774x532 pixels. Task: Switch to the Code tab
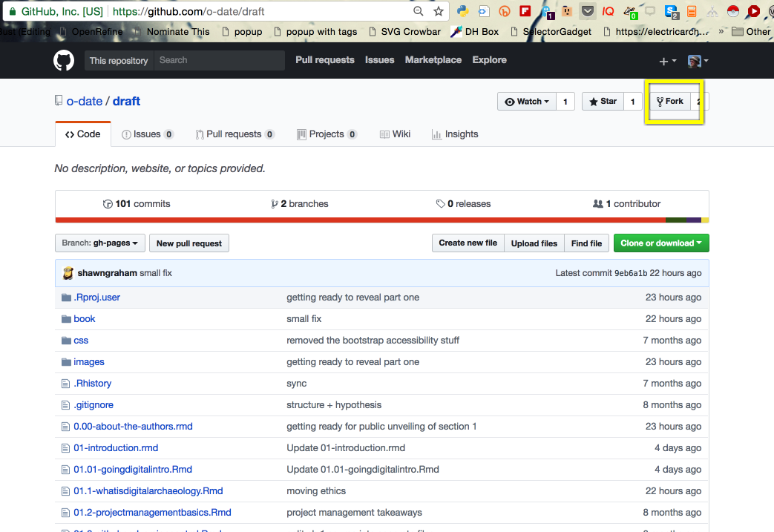pos(83,134)
